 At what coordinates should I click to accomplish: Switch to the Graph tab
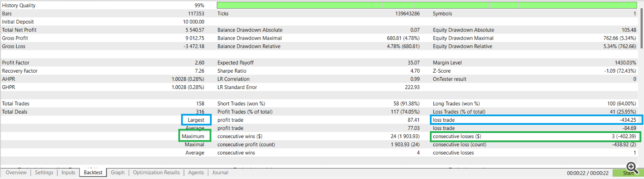coord(118,173)
